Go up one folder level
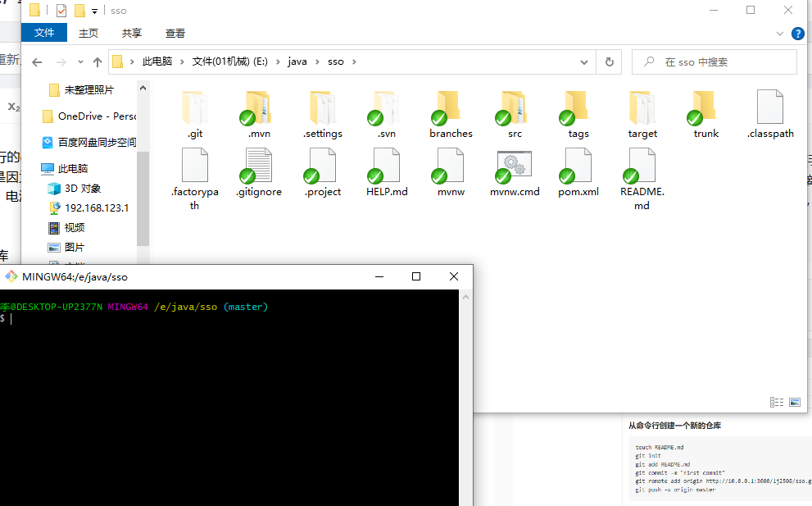 (98, 62)
